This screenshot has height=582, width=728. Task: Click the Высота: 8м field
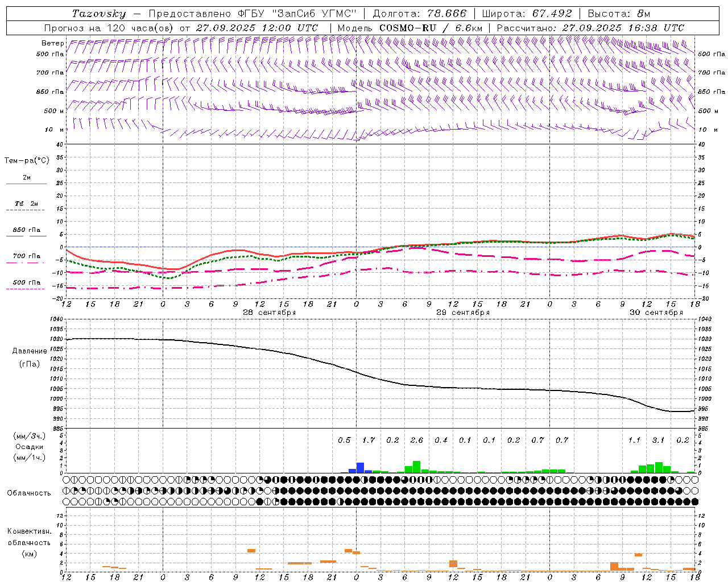(619, 14)
